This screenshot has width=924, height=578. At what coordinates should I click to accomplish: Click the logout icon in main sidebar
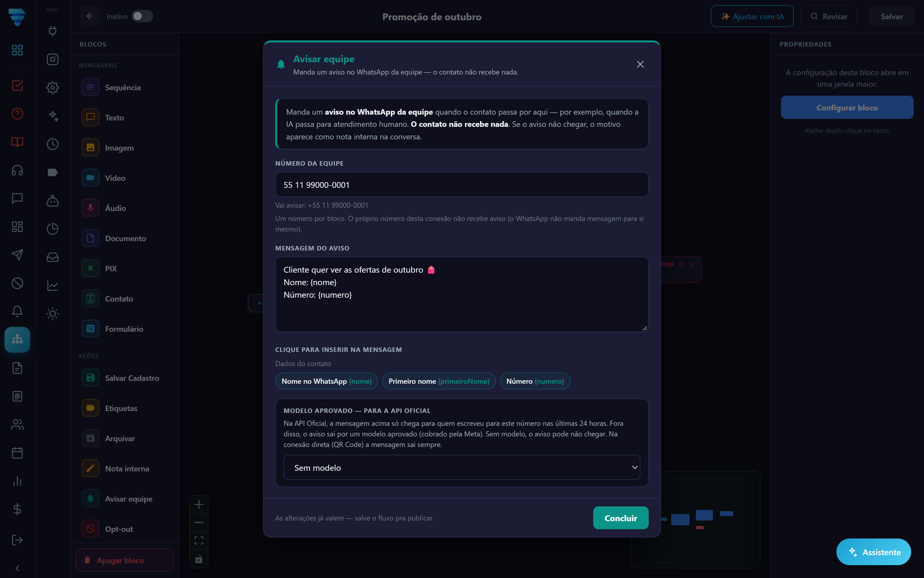coord(17,540)
